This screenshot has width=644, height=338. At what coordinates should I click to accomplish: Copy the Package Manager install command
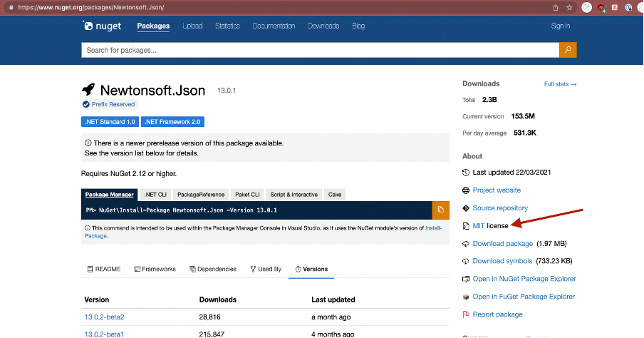tap(440, 210)
